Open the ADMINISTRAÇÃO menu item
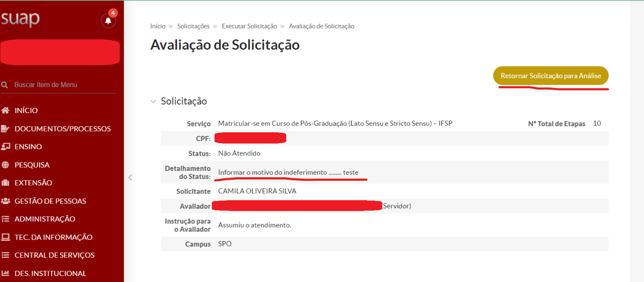 45,219
